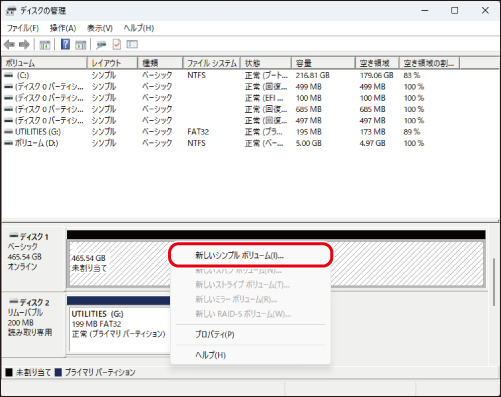Minimize the ディスクの管理 window
501x397 pixels.
tap(425, 11)
